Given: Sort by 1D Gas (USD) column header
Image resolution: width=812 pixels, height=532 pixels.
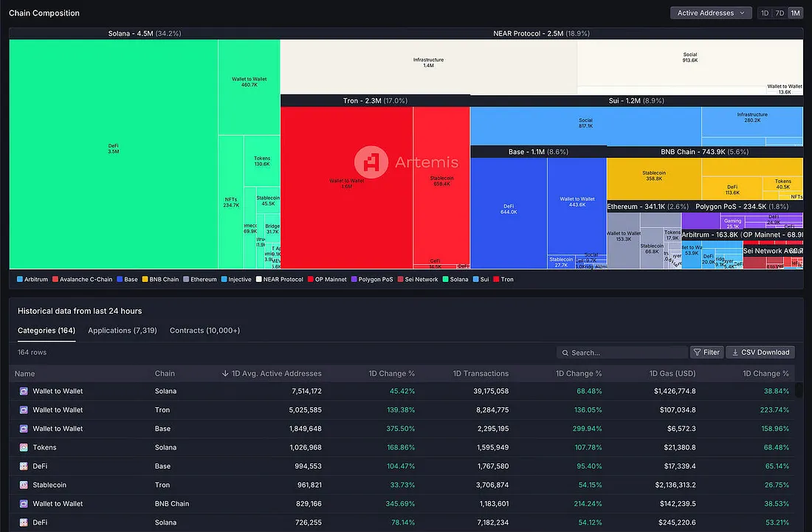Looking at the screenshot, I should click(x=672, y=373).
